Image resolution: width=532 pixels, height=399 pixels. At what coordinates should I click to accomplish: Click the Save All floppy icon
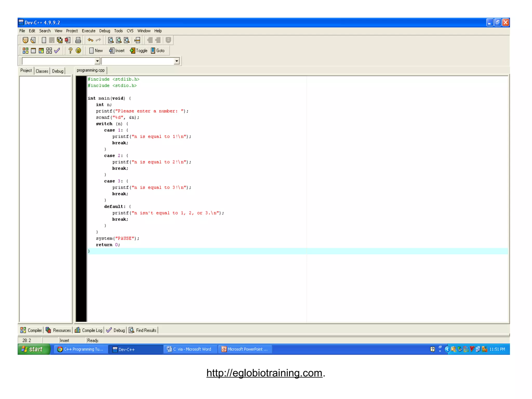pyautogui.click(x=60, y=40)
